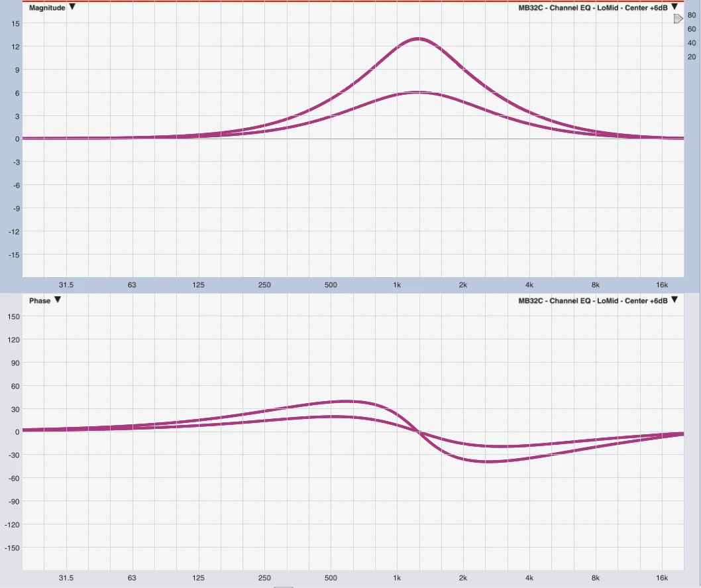
Task: Open the Phase graph type dropdown
Action: pos(58,300)
